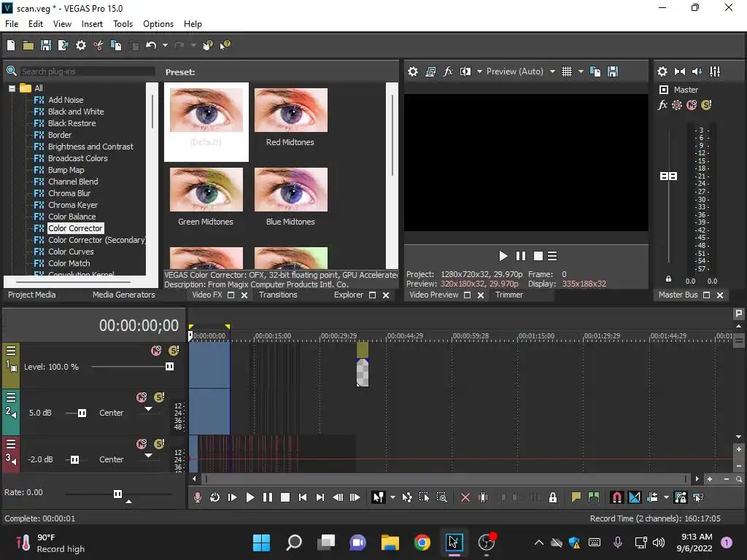Switch to the Media Generators tab
This screenshot has width=747, height=560.
124,295
